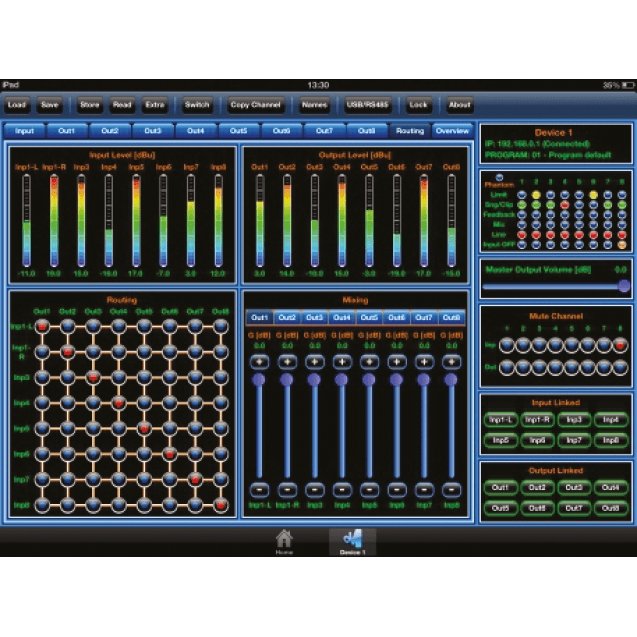Switch to the Routing tab
The width and height of the screenshot is (637, 637).
[x=410, y=131]
